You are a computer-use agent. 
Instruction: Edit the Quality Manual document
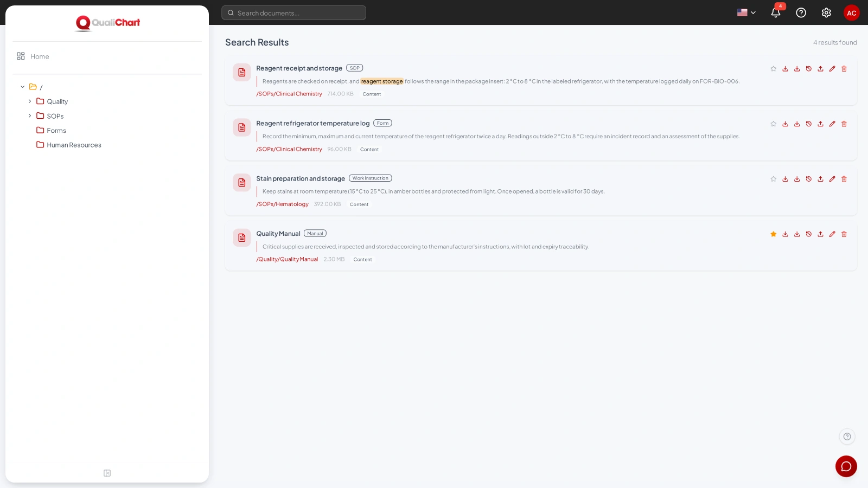[832, 234]
